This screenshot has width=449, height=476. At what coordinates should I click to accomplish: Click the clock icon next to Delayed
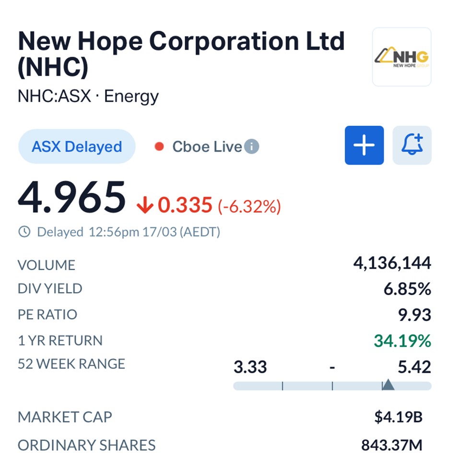coord(24,232)
